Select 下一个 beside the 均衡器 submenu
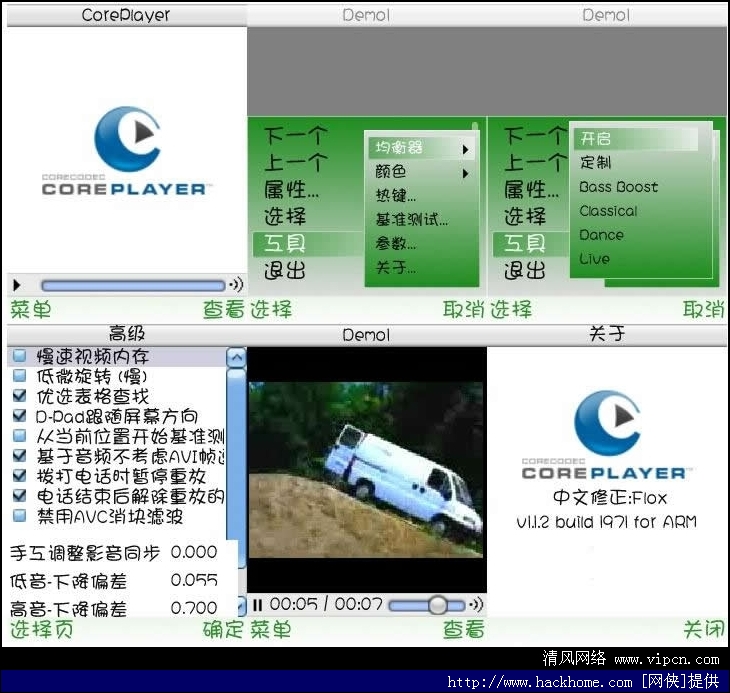 coord(296,136)
